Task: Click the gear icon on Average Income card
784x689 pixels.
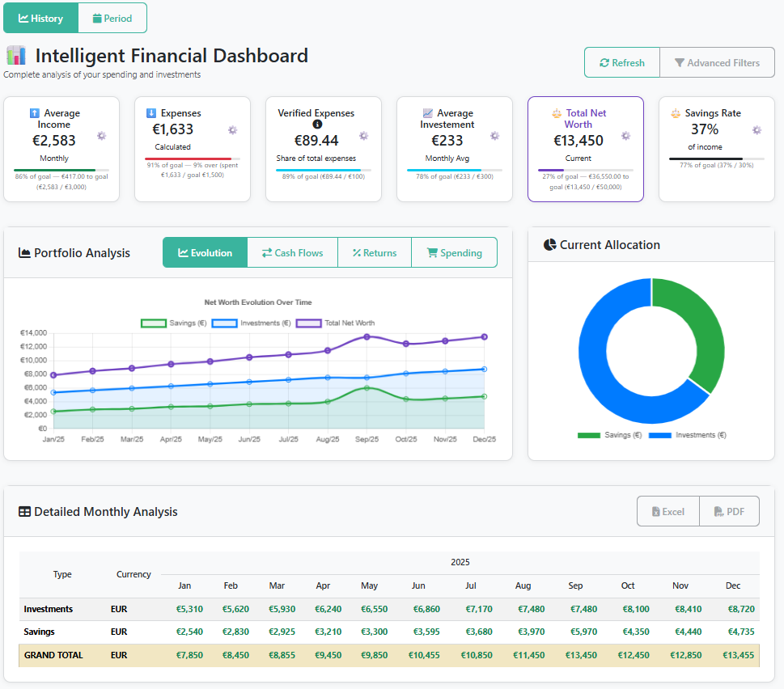Action: tap(101, 136)
